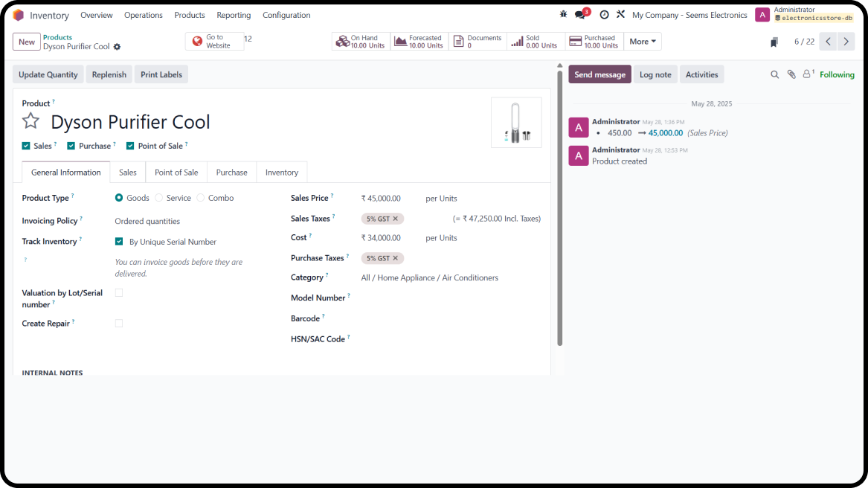
Task: Open the conversations chat icon with badge
Action: click(581, 15)
